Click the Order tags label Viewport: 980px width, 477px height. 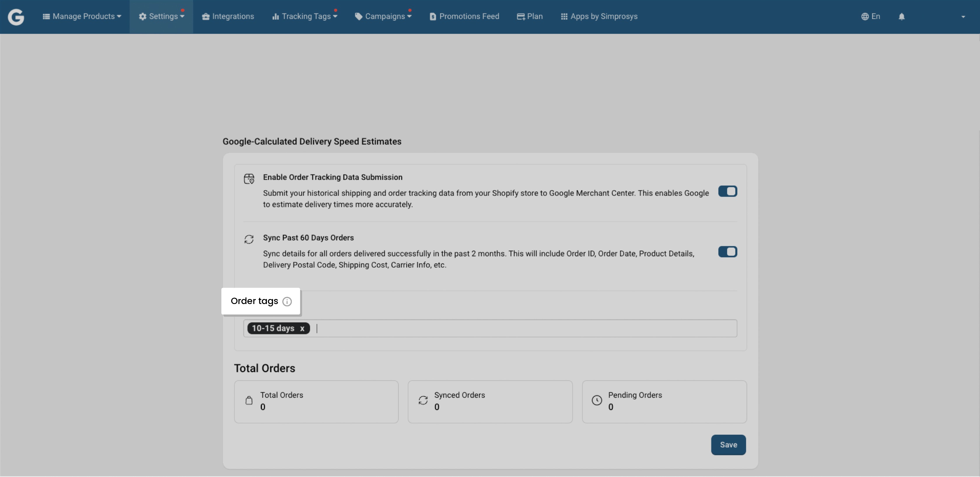tap(254, 301)
